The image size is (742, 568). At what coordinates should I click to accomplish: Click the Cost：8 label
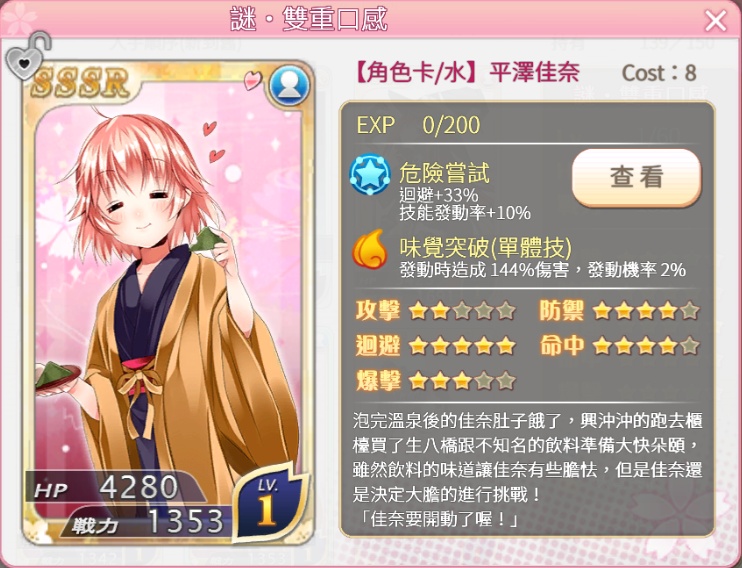click(659, 73)
